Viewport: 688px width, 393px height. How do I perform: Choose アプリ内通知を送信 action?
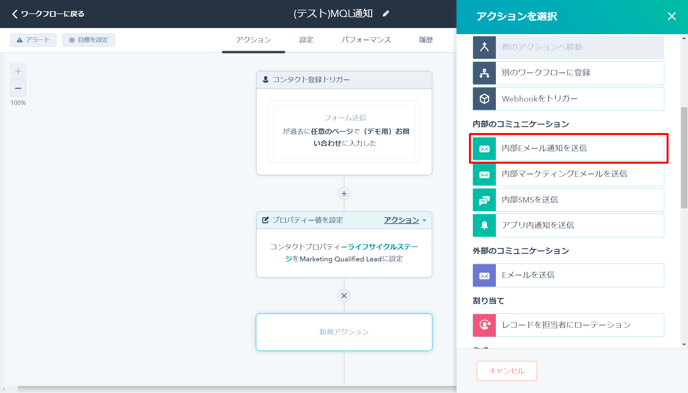[x=568, y=225]
